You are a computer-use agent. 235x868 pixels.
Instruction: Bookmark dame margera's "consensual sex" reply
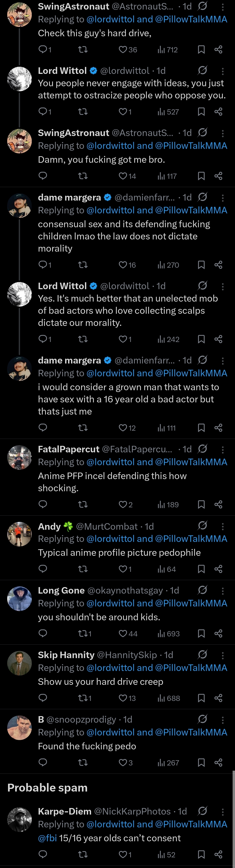(201, 265)
